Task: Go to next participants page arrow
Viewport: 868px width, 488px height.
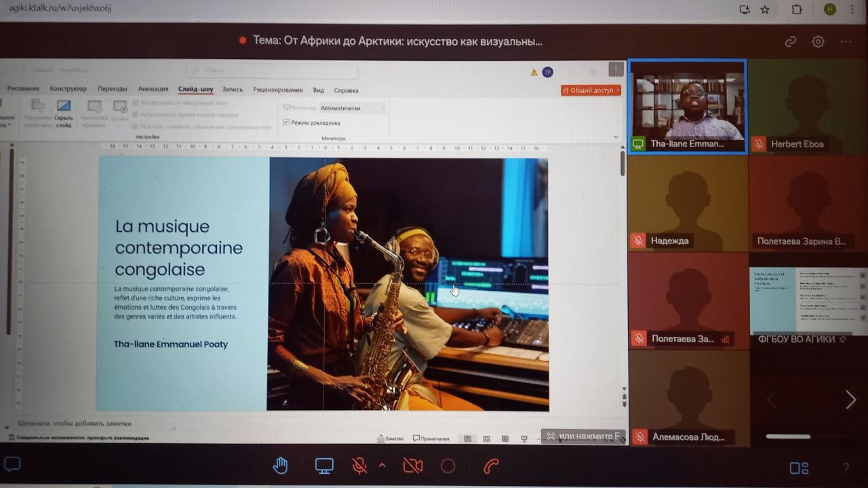Action: 850,400
